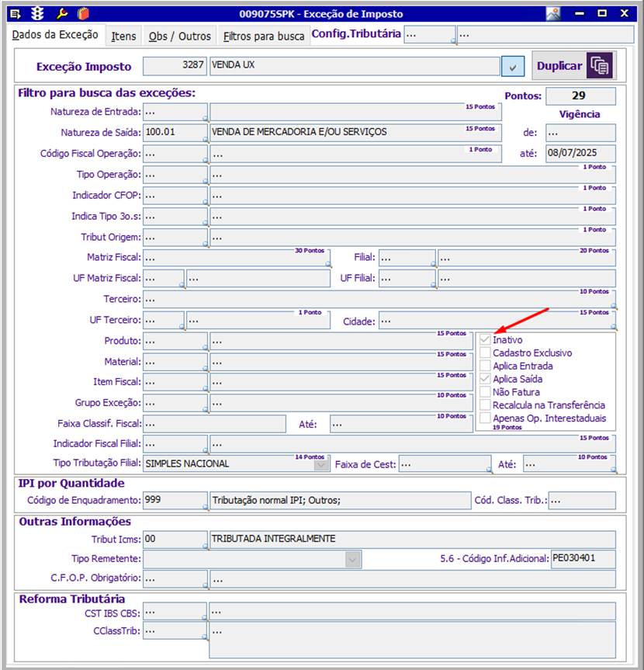Open the wrench tool icon
This screenshot has height=670, width=644.
[x=62, y=14]
